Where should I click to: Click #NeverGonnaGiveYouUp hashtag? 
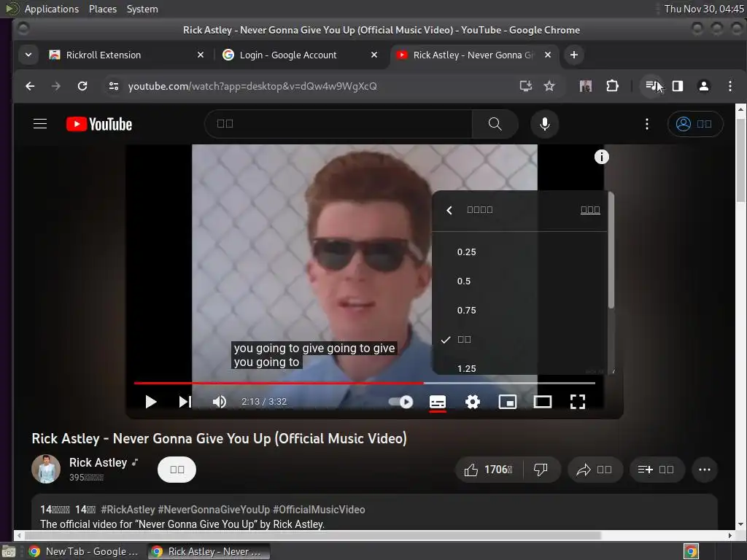(x=214, y=510)
